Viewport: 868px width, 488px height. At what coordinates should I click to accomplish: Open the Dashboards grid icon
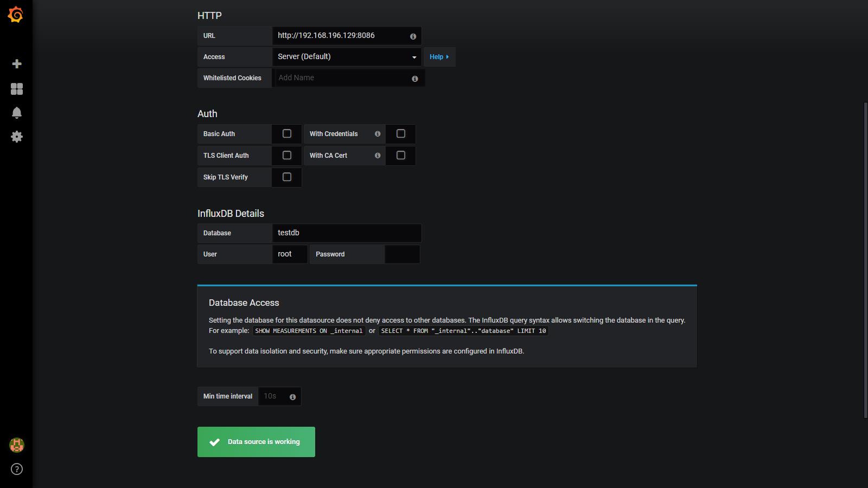pos(17,89)
